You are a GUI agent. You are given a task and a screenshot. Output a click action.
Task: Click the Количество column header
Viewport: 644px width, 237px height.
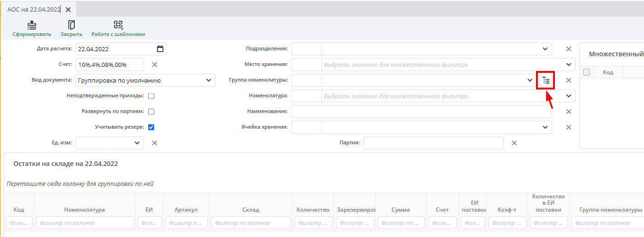(313, 210)
